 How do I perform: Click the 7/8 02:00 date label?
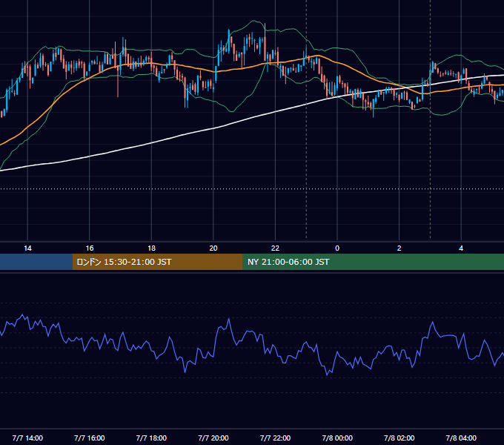pyautogui.click(x=399, y=438)
